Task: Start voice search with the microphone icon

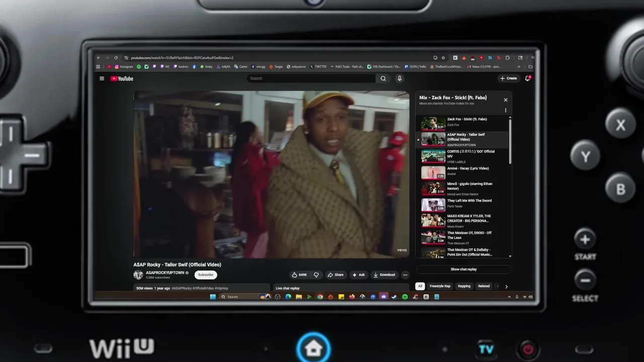Action: 399,78
